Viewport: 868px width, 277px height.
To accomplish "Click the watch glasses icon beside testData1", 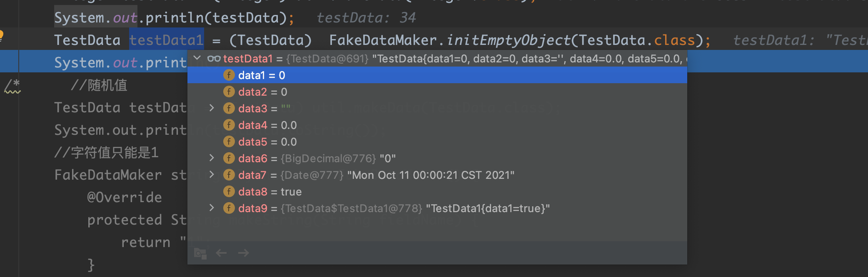I will tap(214, 59).
